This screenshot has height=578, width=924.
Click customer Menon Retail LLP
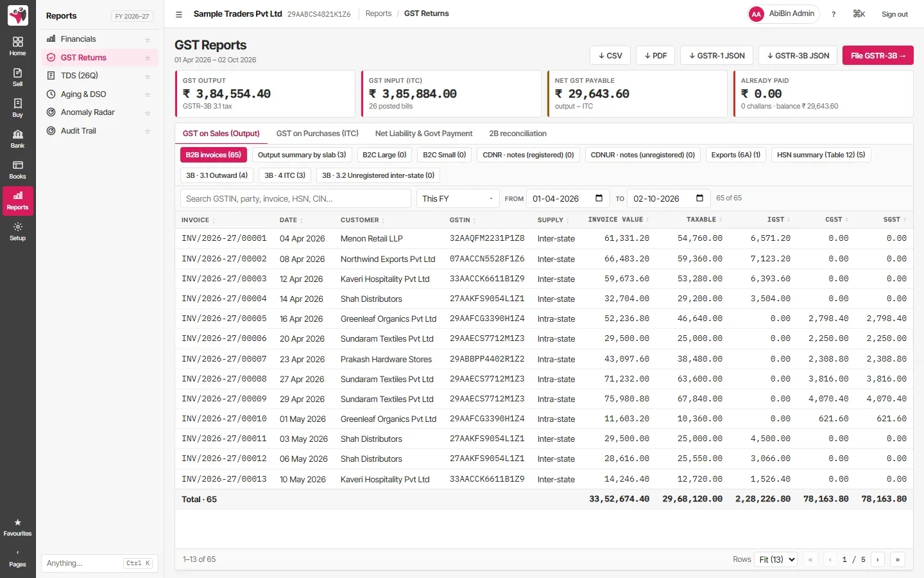(x=372, y=238)
